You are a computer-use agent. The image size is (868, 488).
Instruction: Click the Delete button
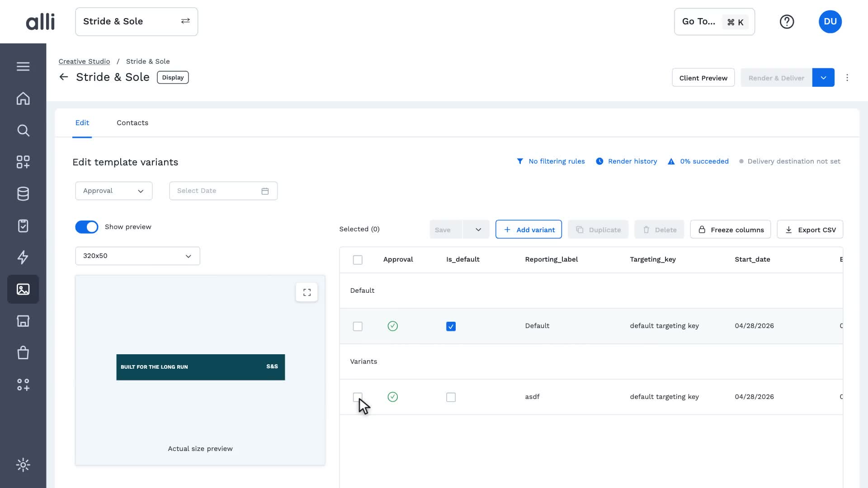(659, 230)
